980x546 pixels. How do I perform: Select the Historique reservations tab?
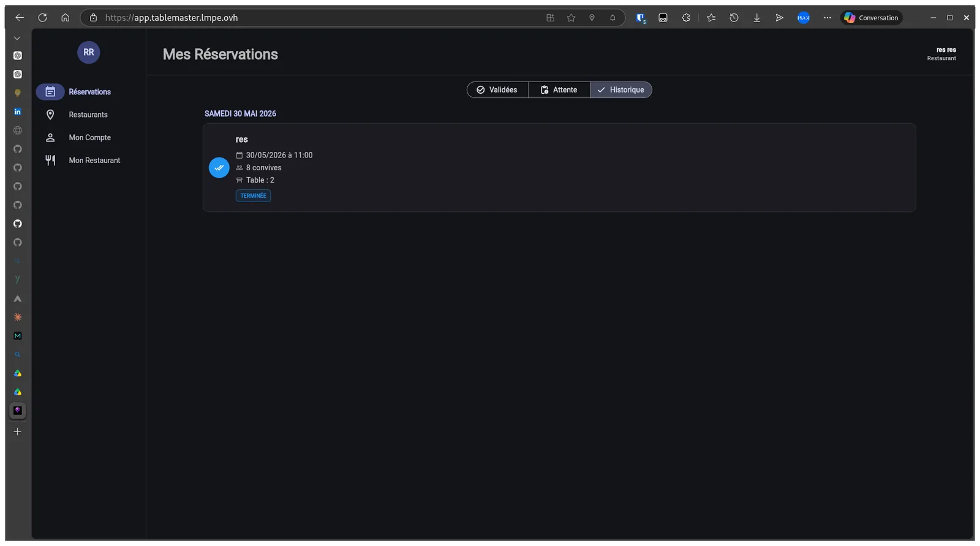(621, 90)
